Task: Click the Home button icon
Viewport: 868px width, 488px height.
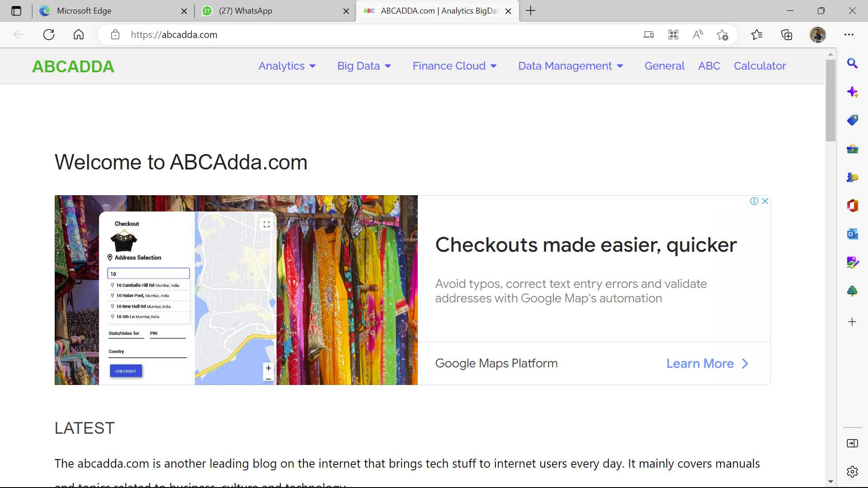Action: pos(79,34)
